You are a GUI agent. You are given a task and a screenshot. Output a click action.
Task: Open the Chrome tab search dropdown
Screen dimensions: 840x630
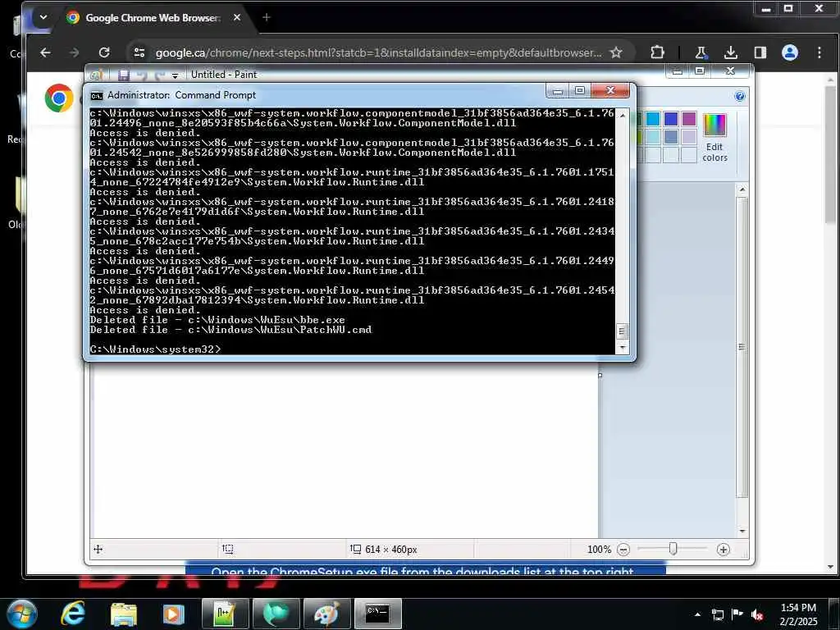(x=43, y=17)
